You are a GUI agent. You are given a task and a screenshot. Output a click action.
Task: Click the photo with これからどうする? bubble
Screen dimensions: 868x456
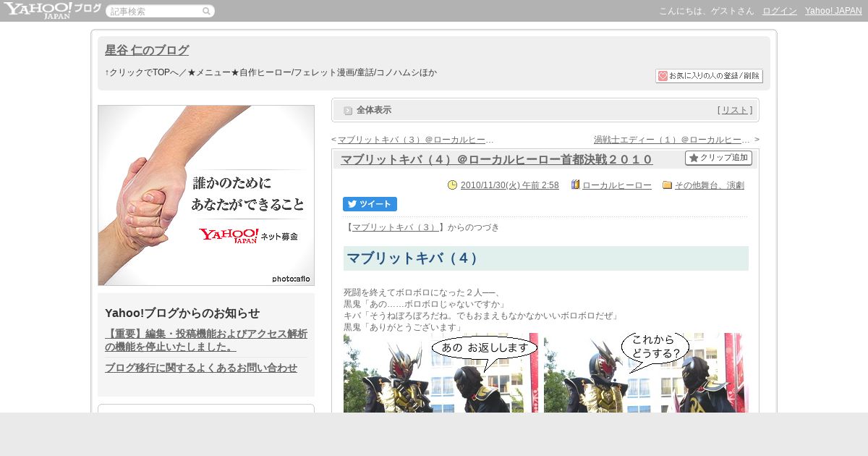coord(646,373)
